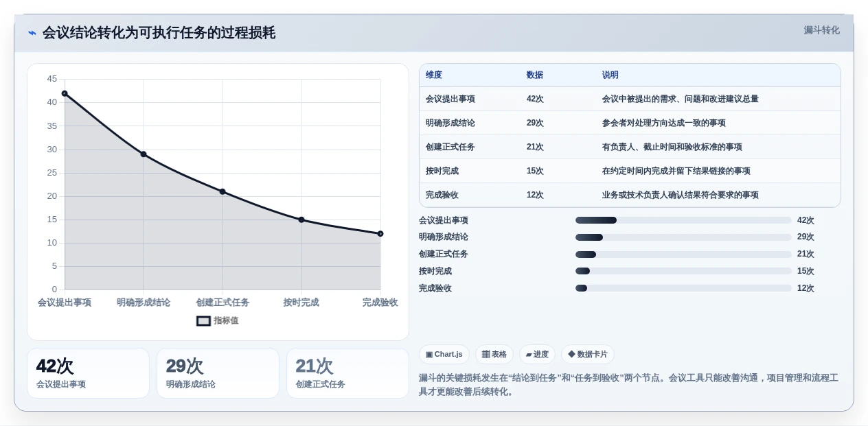Click y-axis value 45

click(x=52, y=79)
